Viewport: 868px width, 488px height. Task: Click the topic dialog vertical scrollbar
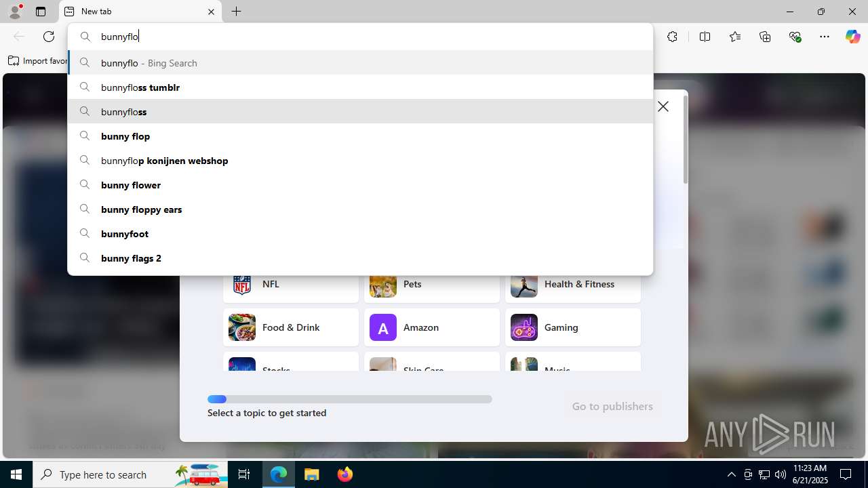point(685,139)
